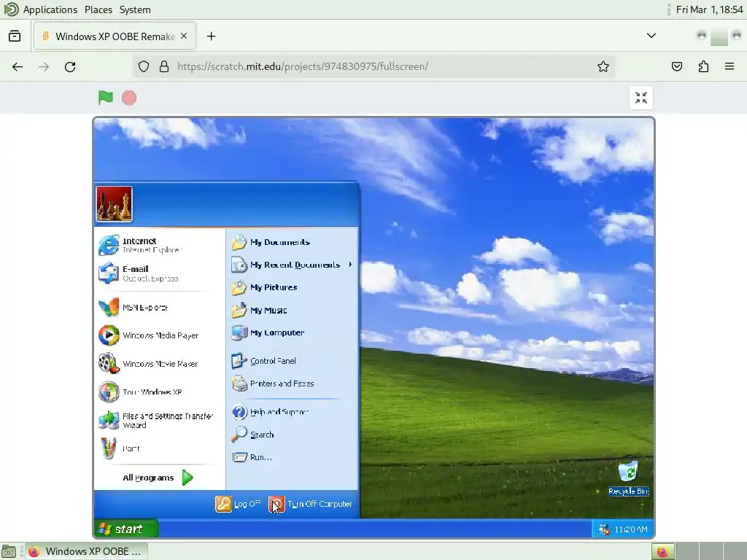Click the green flag to run project
Viewport: 747px width, 560px height.
[105, 98]
